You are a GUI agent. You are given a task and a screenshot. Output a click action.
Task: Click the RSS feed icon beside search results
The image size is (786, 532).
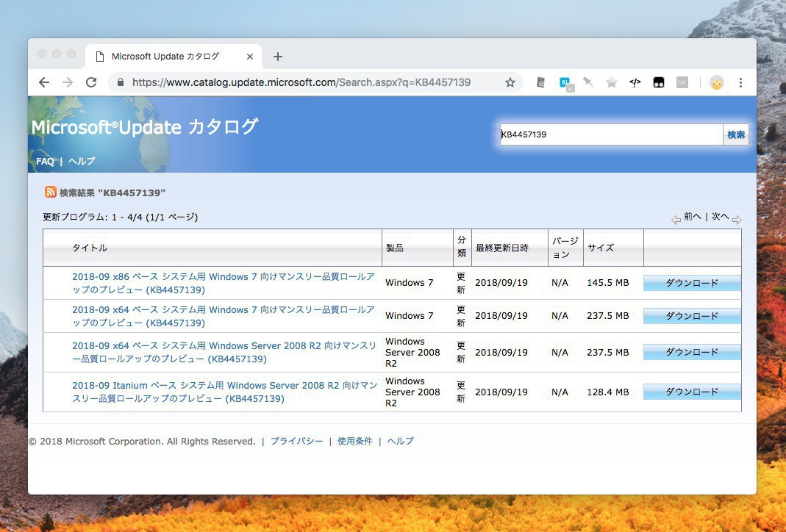click(x=50, y=192)
